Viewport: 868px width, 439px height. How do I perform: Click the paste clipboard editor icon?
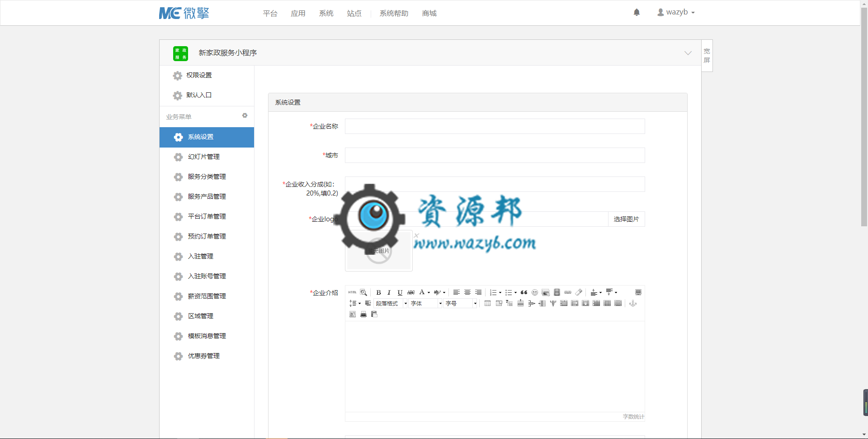(x=374, y=315)
